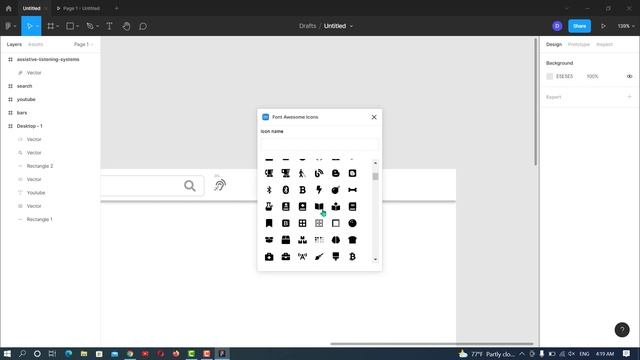Open the Figma main menu icon
This screenshot has height=360, width=640.
(8, 26)
